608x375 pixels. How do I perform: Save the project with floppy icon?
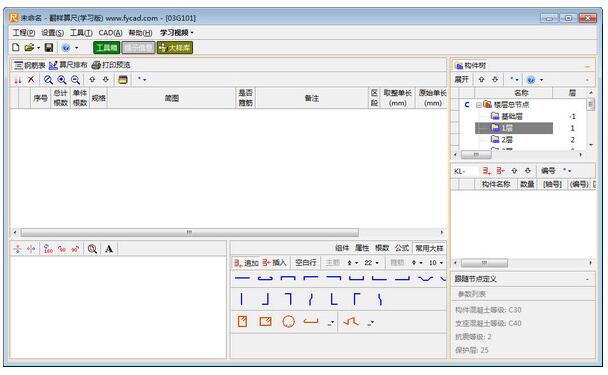click(49, 47)
